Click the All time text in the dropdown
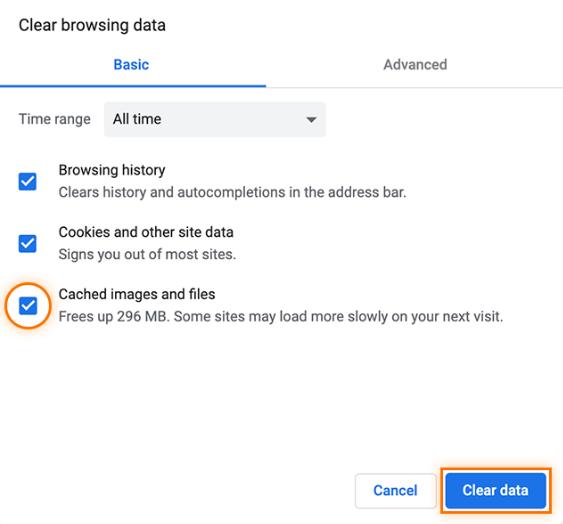Image resolution: width=563 pixels, height=524 pixels. [x=137, y=119]
